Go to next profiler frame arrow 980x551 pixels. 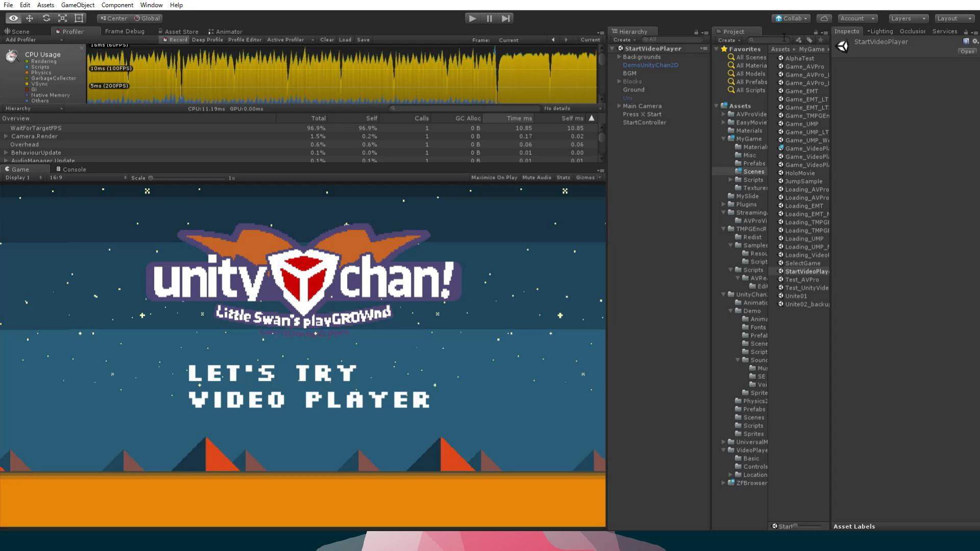point(566,40)
